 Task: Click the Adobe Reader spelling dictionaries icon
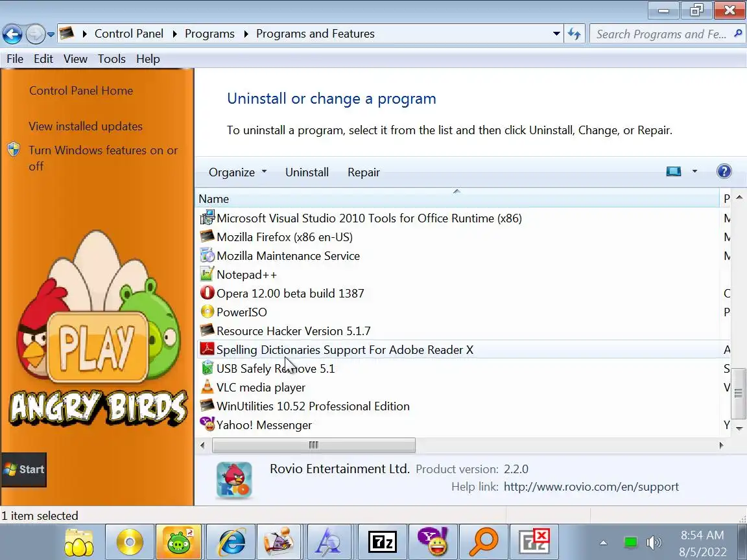(x=207, y=349)
